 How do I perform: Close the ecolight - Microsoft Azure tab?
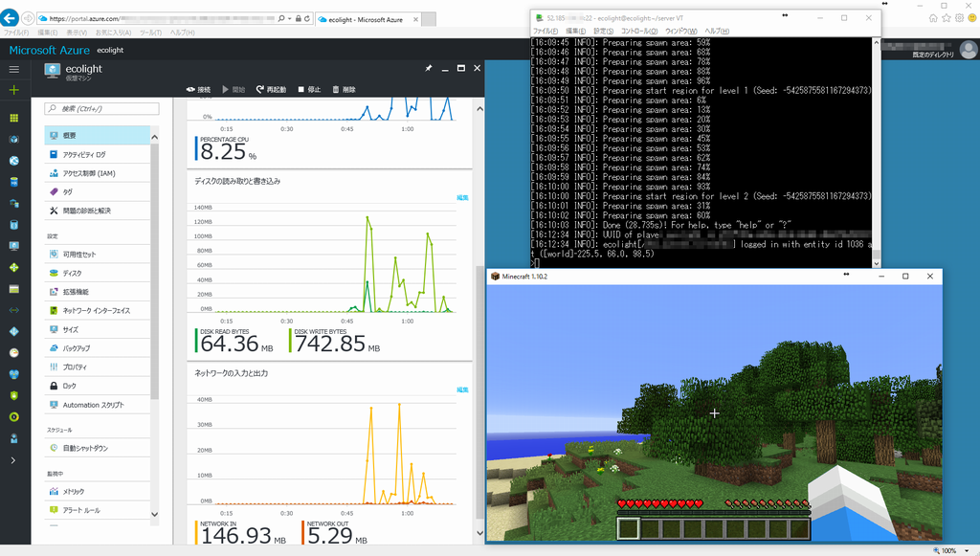pos(415,19)
